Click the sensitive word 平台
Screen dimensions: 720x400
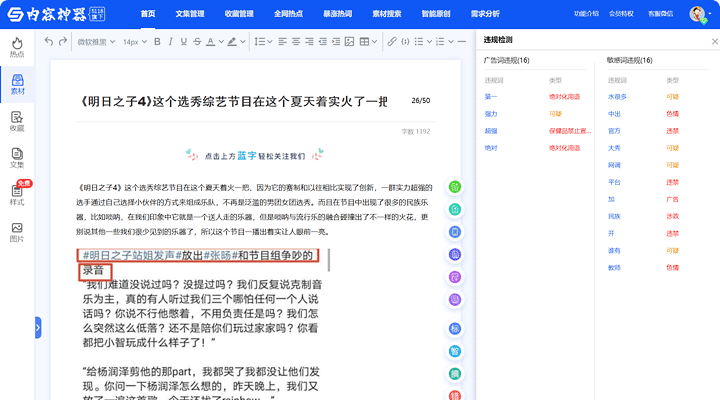coord(614,182)
